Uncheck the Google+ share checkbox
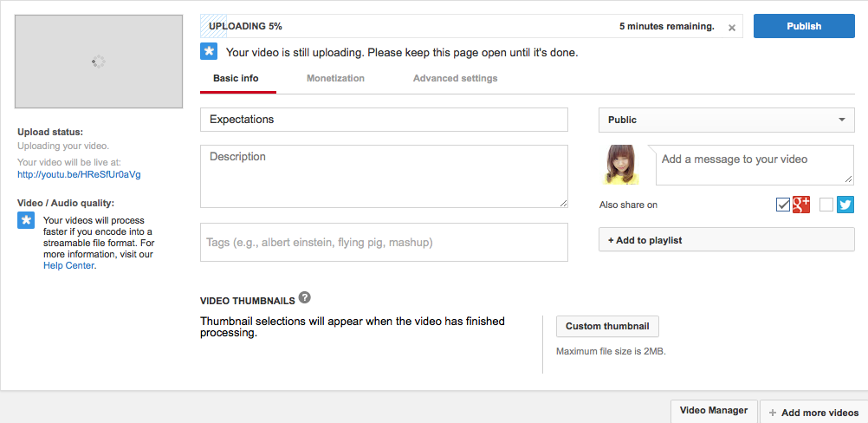 [x=783, y=205]
